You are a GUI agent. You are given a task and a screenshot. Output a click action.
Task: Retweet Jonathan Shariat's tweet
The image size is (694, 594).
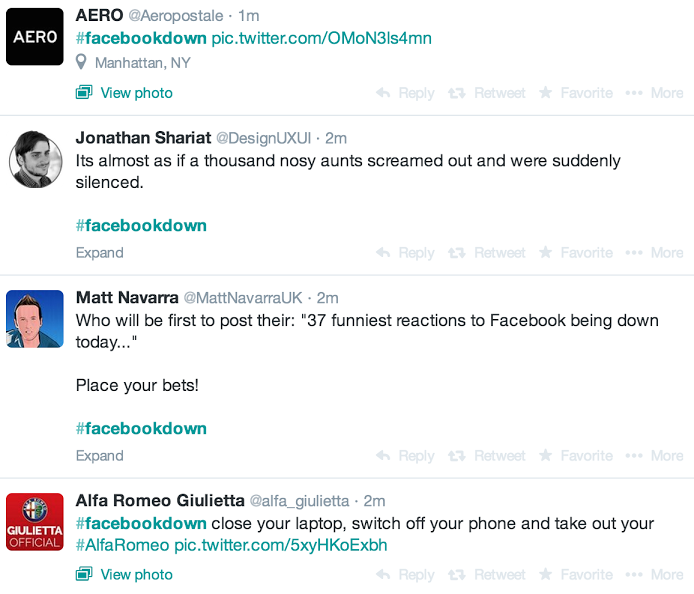point(486,253)
